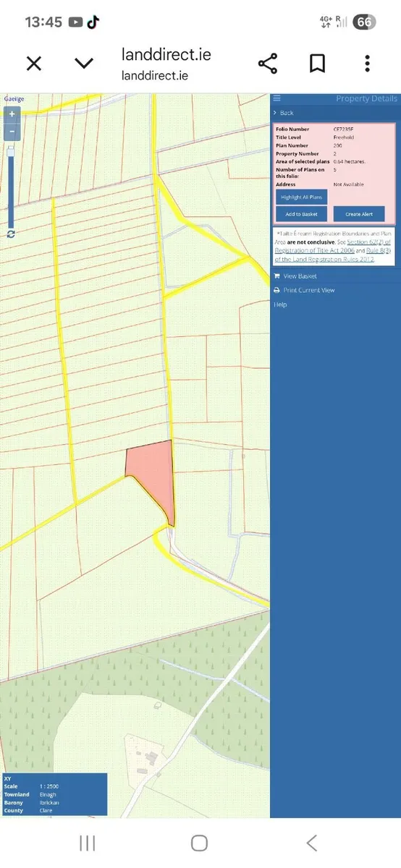Screen dimensions: 401x868
Task: Click the shopping cart basket icon
Action: (277, 276)
